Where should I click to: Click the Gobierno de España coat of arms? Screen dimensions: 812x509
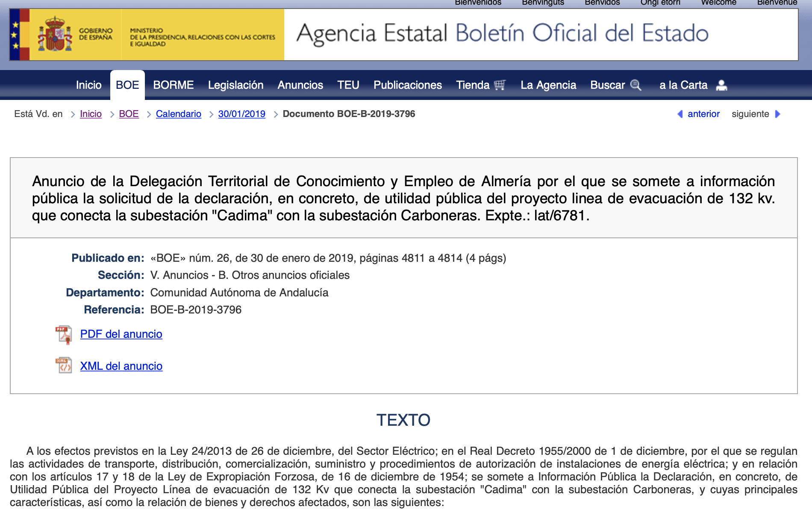point(55,34)
